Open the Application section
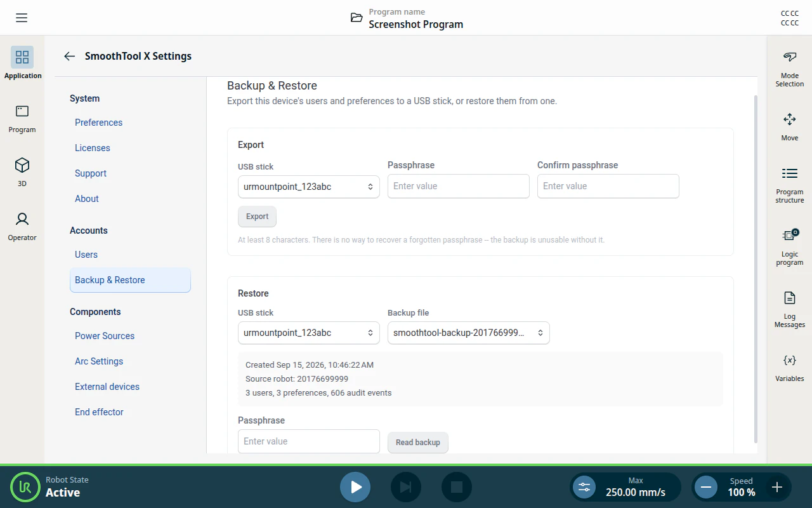This screenshot has width=812, height=508. [22, 63]
